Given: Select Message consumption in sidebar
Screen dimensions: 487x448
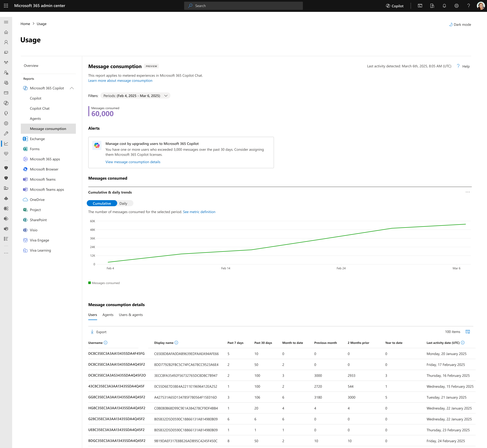Looking at the screenshot, I should pos(48,129).
